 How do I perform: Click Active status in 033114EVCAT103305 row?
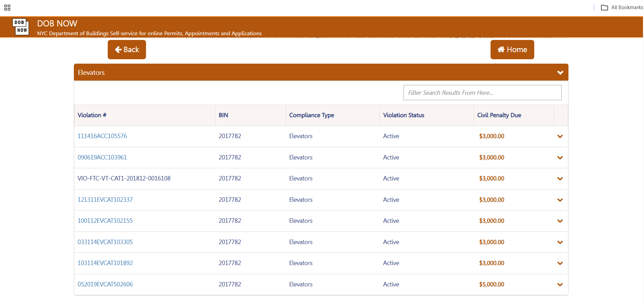coord(391,242)
